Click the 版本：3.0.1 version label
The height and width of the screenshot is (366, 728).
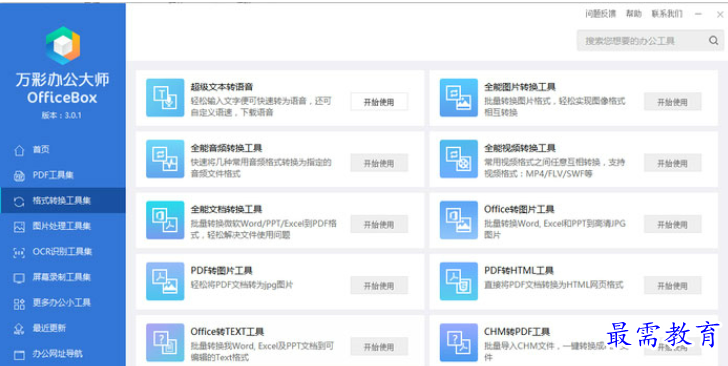coord(62,115)
